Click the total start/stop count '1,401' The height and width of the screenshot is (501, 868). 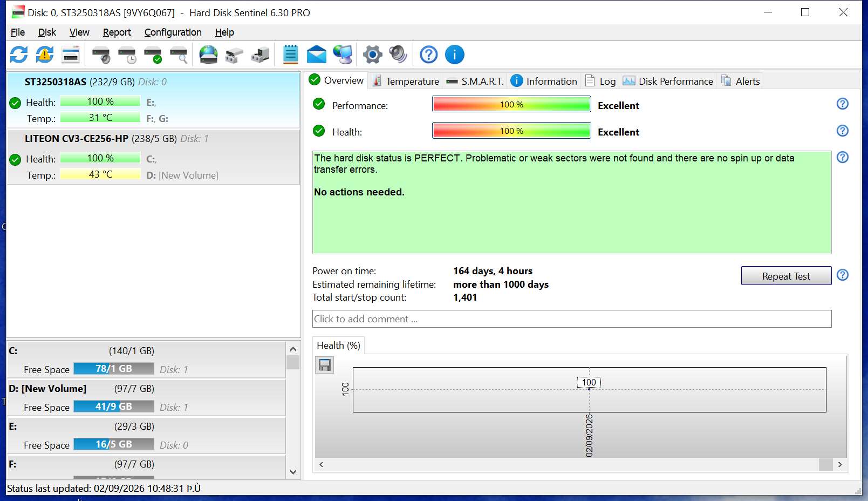(465, 297)
